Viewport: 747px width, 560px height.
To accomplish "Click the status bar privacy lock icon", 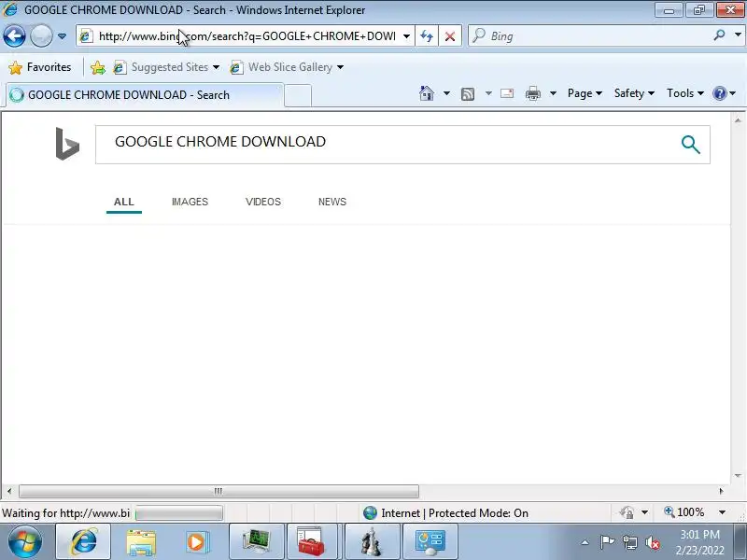I will [x=627, y=512].
